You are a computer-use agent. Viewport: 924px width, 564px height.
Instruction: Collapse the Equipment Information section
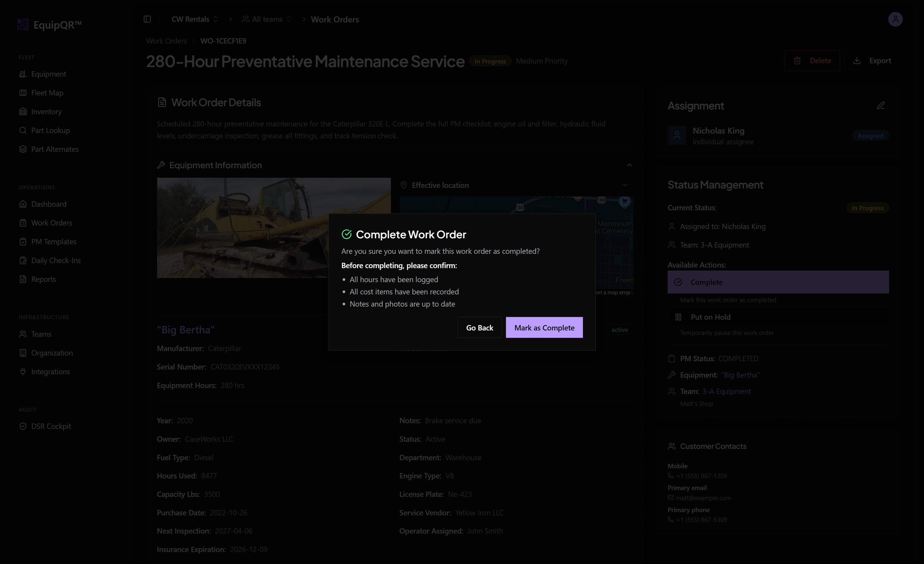click(629, 165)
